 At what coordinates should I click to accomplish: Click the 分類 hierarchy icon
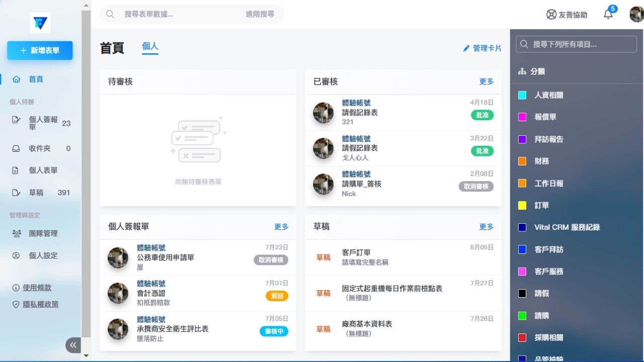point(522,71)
